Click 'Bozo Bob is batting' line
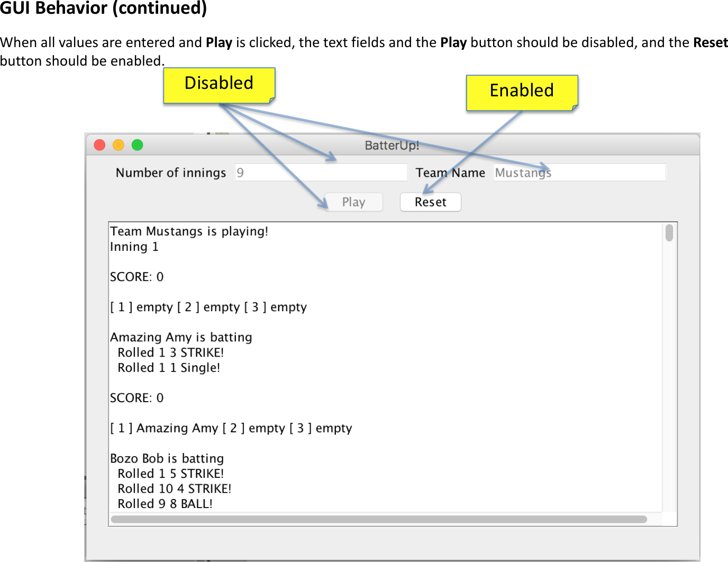The height and width of the screenshot is (562, 728). click(167, 458)
